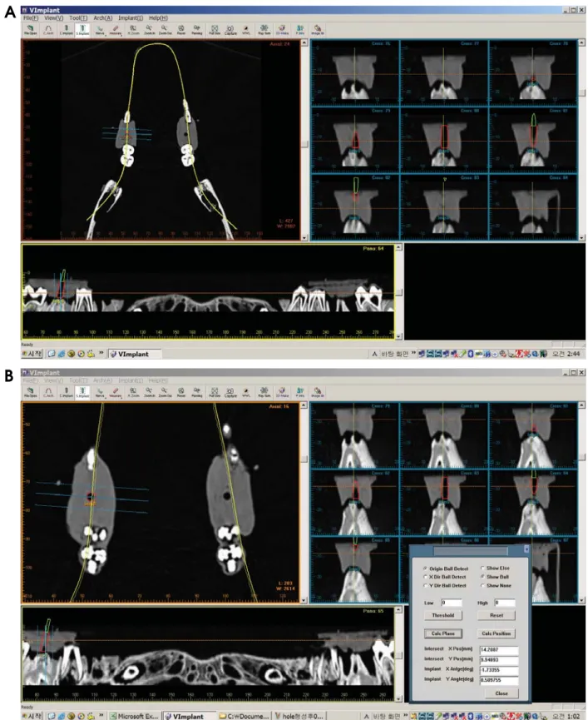588x720 pixels.
Task: Choose Show None radio option
Action: point(496,585)
